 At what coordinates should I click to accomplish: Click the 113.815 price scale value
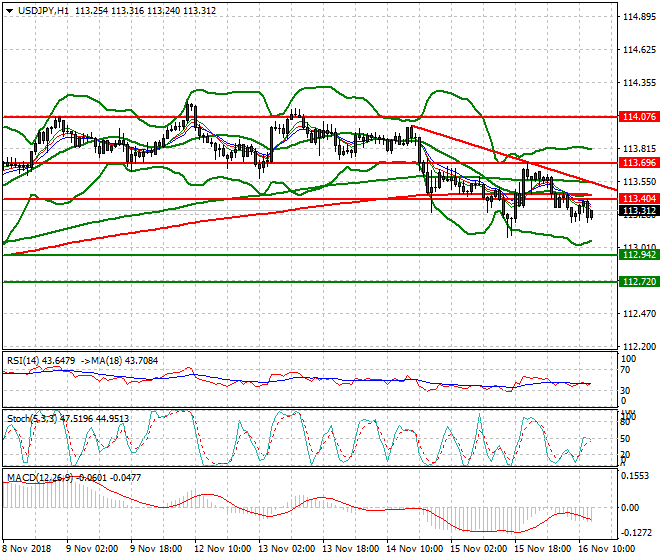pos(639,149)
